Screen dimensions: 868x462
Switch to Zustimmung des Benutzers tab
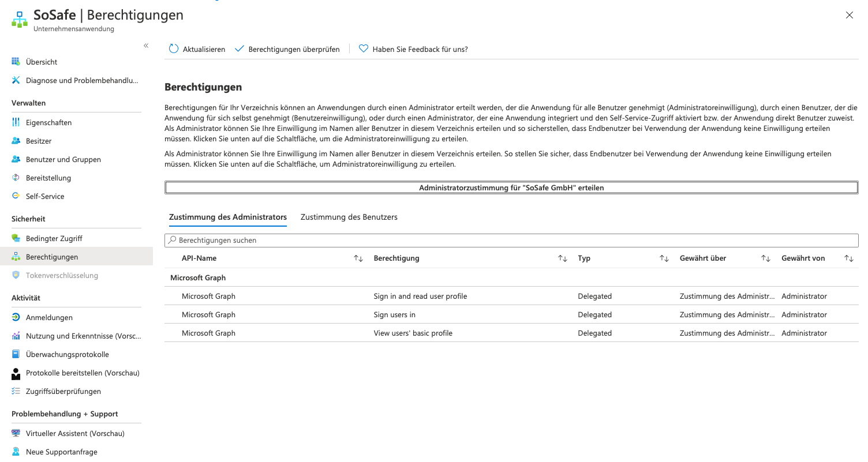(x=349, y=217)
